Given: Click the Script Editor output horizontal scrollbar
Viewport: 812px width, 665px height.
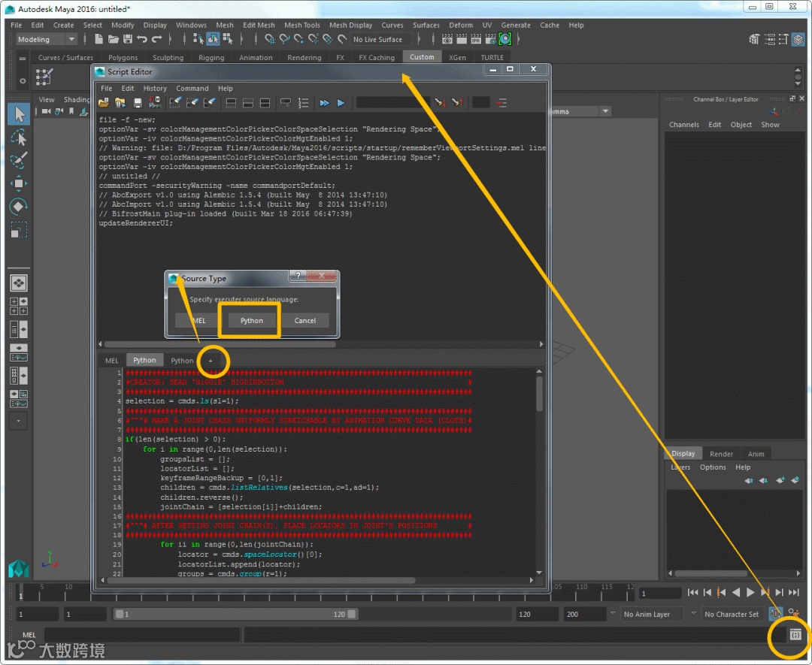Looking at the screenshot, I should pyautogui.click(x=220, y=344).
